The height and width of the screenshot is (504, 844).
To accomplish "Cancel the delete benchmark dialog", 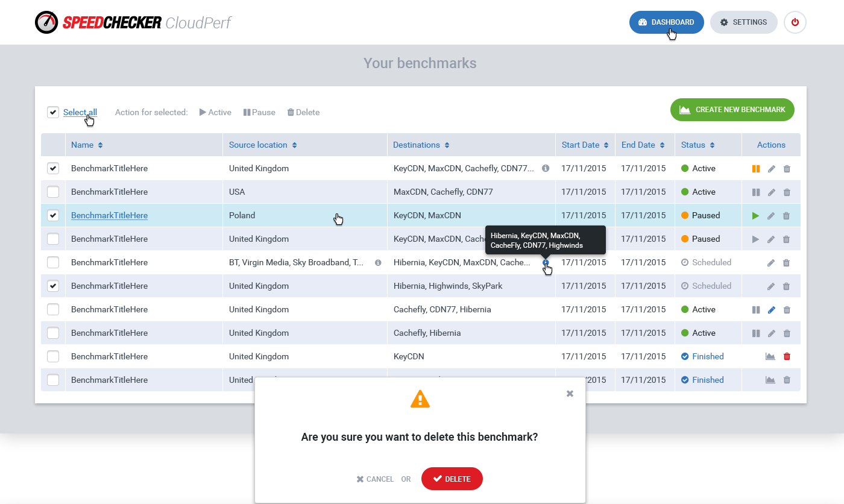I will 375,479.
